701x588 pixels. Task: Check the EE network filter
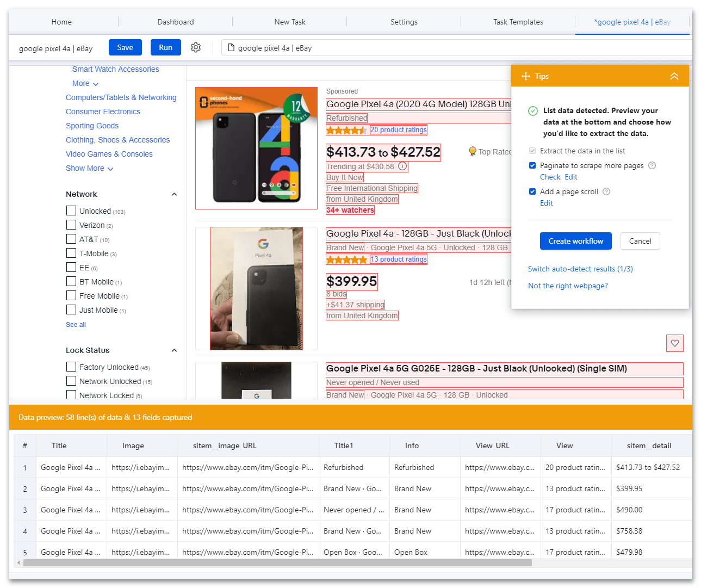pos(71,267)
